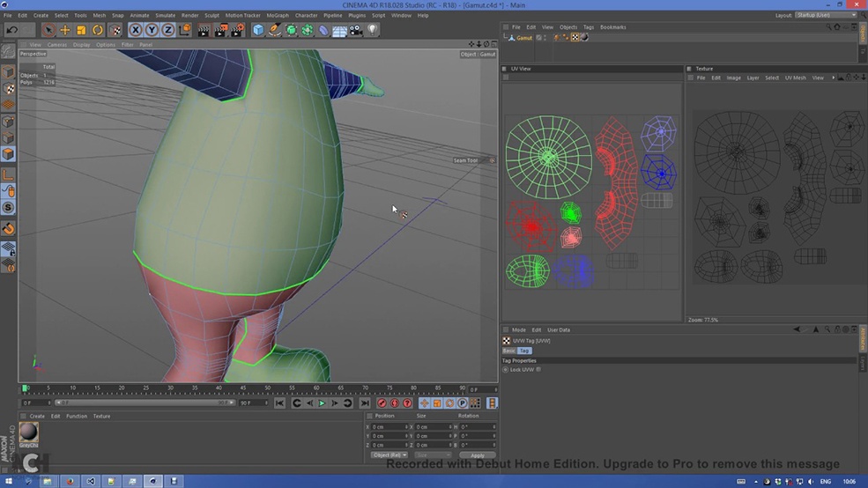
Task: Add a Cube primitive object
Action: pyautogui.click(x=258, y=30)
